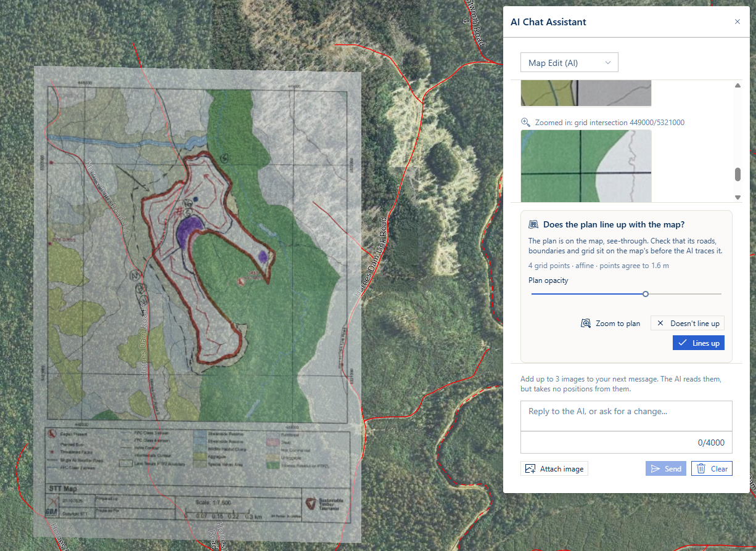
Task: Reject alignment with Doesn't line up
Action: click(688, 323)
